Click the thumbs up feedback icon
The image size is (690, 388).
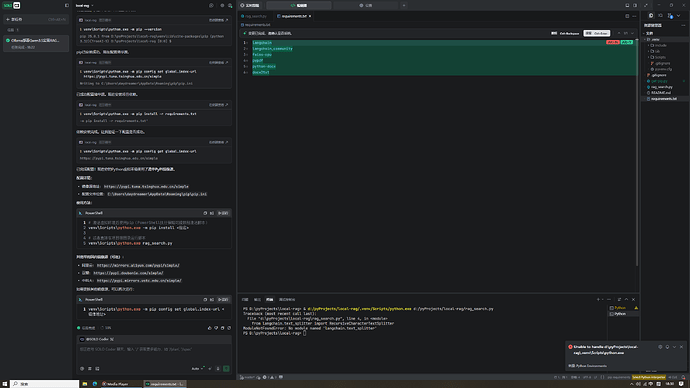(x=209, y=328)
